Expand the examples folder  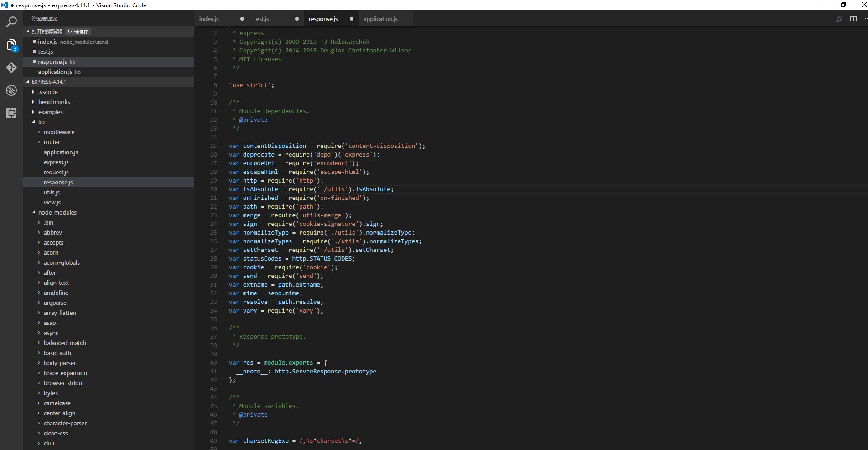109,112
